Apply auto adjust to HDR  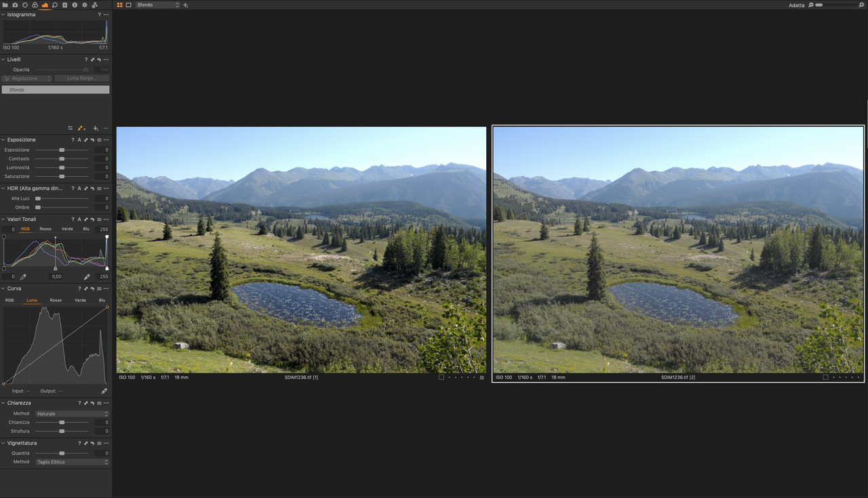coord(79,188)
